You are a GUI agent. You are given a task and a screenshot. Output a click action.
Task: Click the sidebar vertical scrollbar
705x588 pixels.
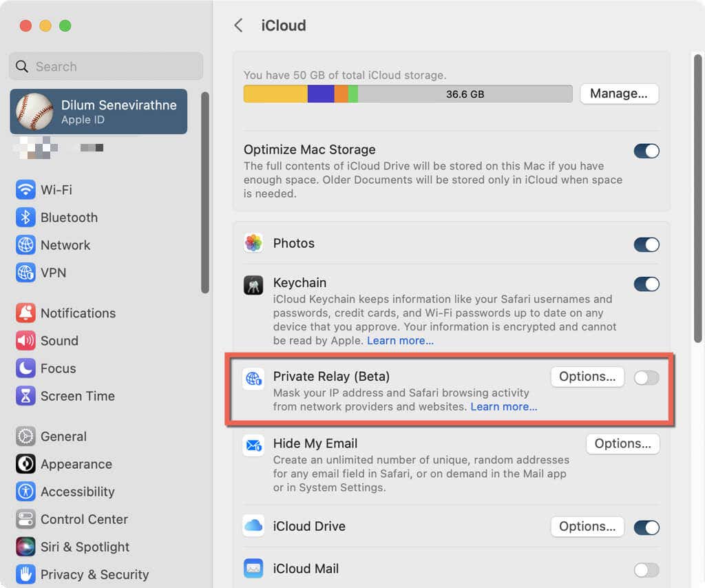[205, 193]
